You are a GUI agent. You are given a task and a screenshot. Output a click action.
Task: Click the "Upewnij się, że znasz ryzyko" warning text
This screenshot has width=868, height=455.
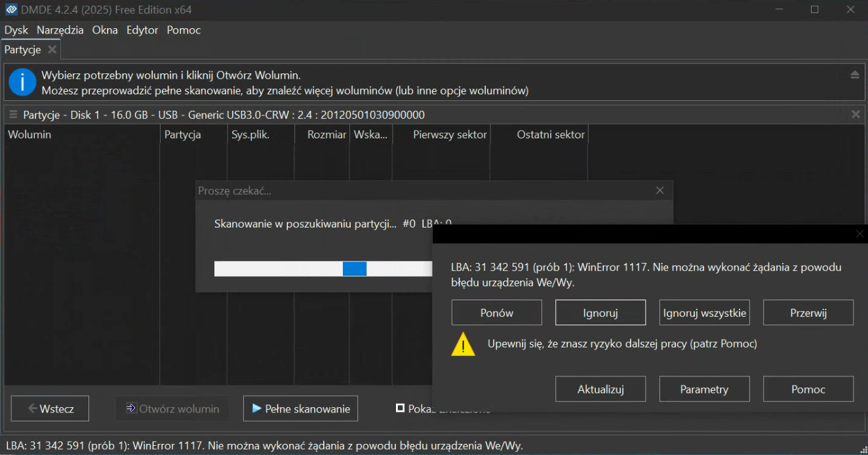tap(622, 344)
